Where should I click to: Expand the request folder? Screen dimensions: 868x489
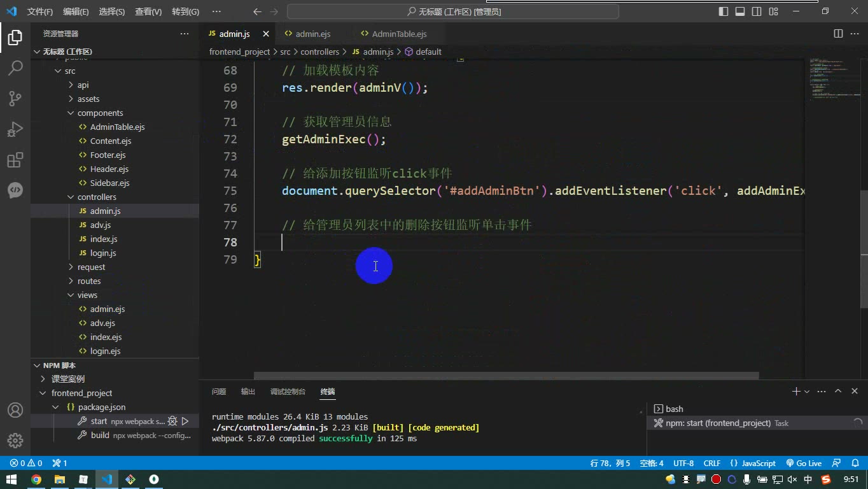click(x=71, y=267)
